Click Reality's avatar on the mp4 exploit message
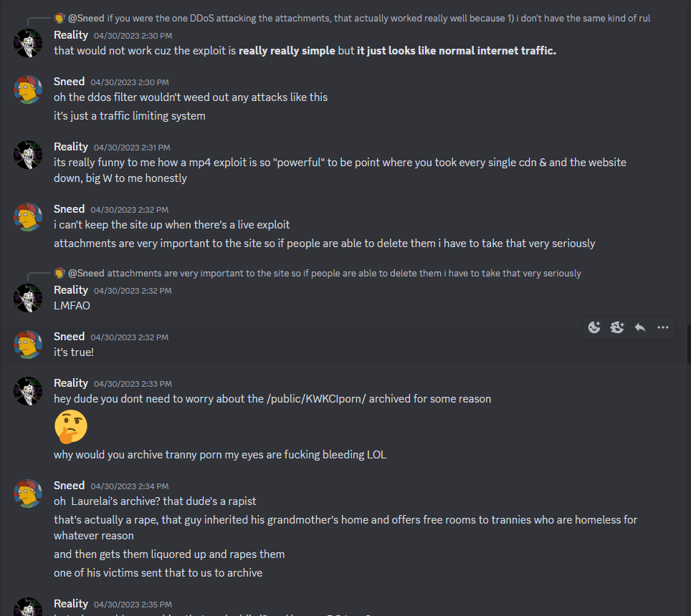This screenshot has height=616, width=691. point(29,155)
